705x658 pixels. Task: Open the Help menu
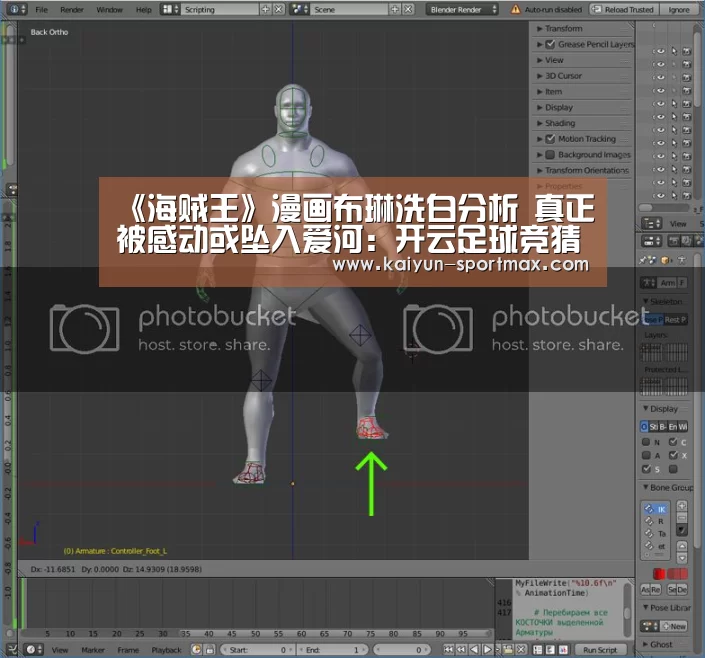tap(143, 9)
